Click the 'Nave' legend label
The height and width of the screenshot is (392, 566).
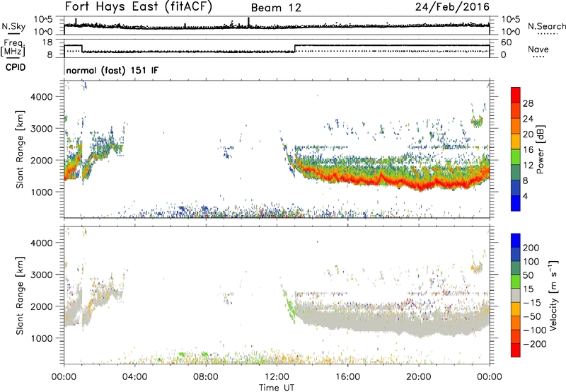[x=538, y=49]
